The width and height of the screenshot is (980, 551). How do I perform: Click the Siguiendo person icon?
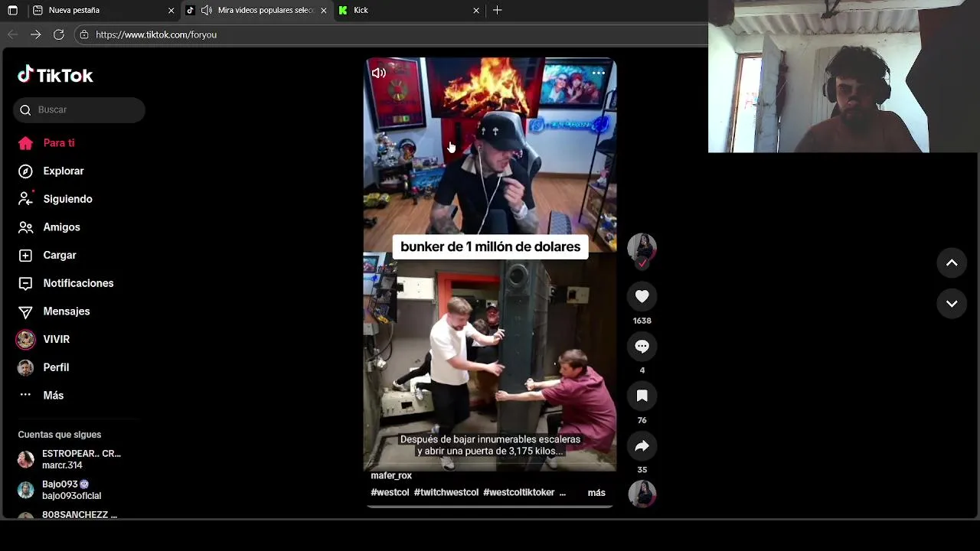coord(25,199)
